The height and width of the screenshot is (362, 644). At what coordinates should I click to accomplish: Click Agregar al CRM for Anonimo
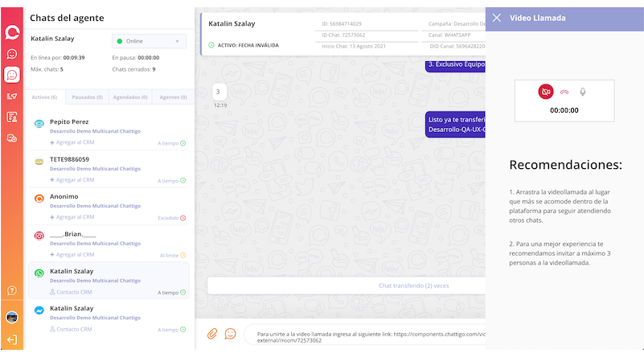pos(72,217)
